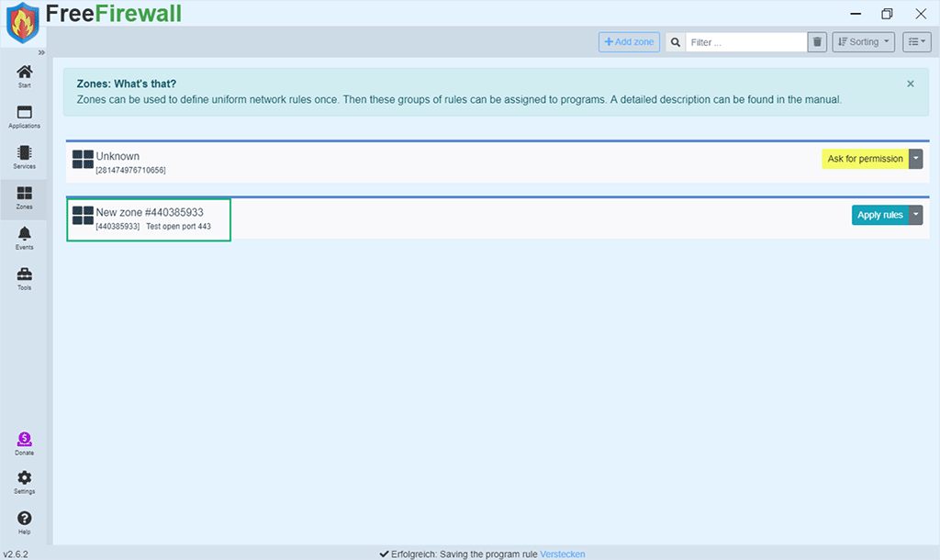Expand the sidebar with double chevron

coord(41,52)
